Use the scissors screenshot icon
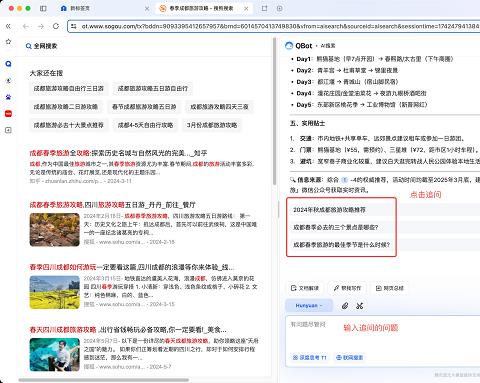The image size is (480, 383). tap(359, 306)
